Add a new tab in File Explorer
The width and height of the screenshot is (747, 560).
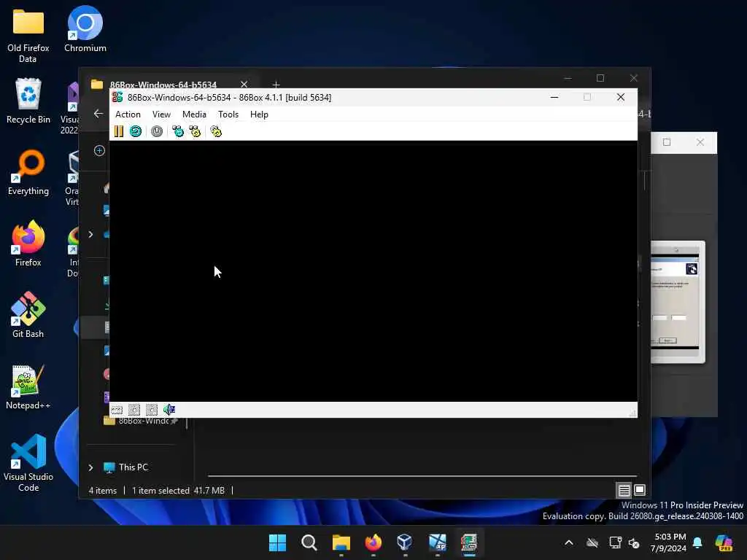(x=276, y=85)
